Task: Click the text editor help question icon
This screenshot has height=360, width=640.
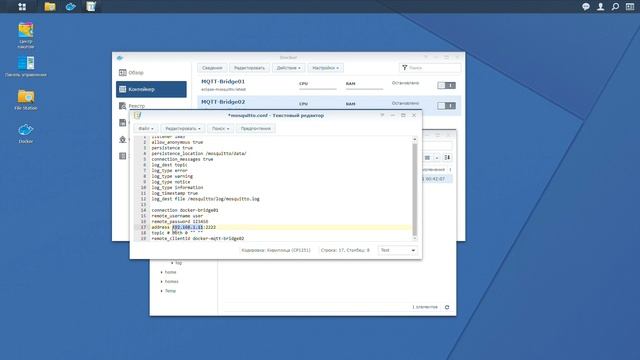Action: click(382, 116)
